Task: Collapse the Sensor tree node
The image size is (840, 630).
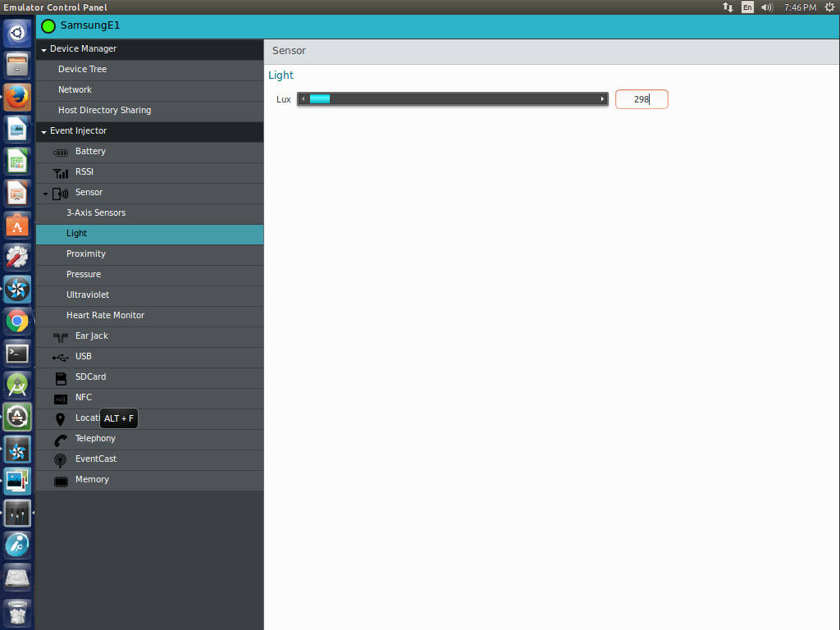Action: pos(46,194)
